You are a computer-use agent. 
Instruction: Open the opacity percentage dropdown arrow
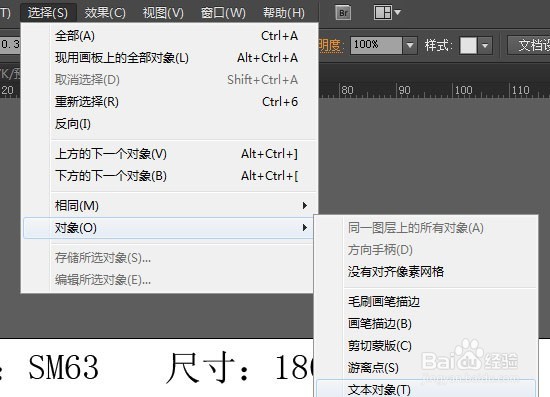(x=410, y=45)
